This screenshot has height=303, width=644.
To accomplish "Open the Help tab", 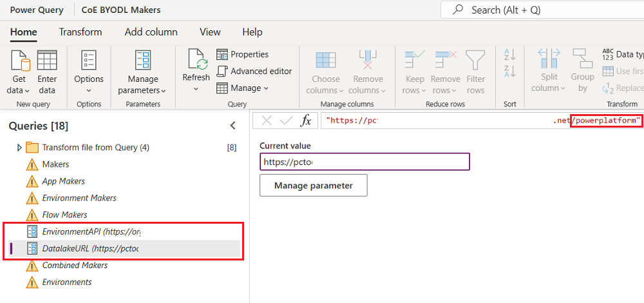I will [x=252, y=32].
